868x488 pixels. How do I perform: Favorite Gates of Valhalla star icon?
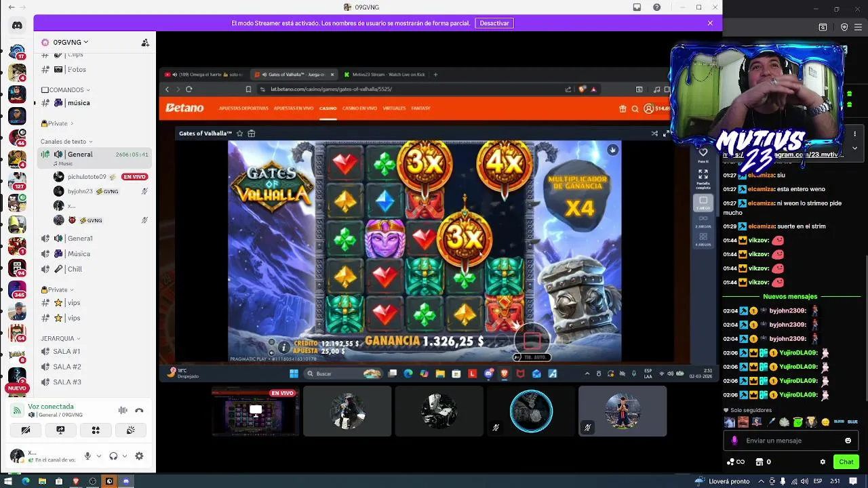pos(239,134)
